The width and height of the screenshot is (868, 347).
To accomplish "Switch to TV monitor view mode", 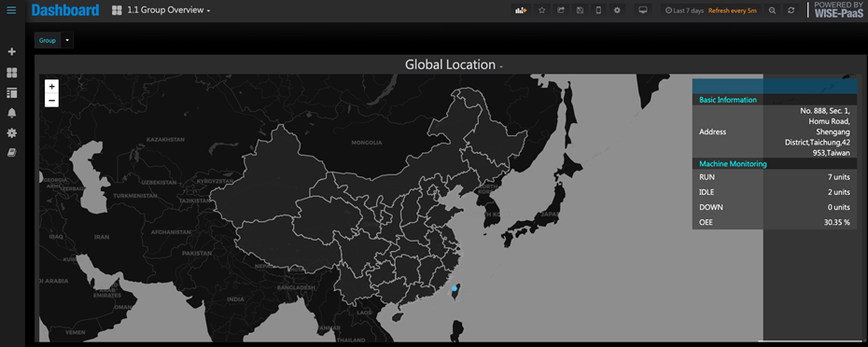I will point(643,10).
